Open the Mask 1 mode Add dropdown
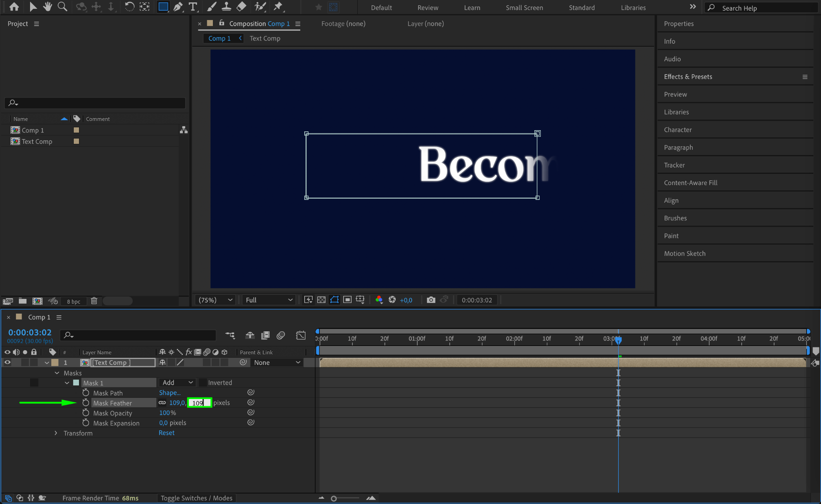 tap(178, 383)
